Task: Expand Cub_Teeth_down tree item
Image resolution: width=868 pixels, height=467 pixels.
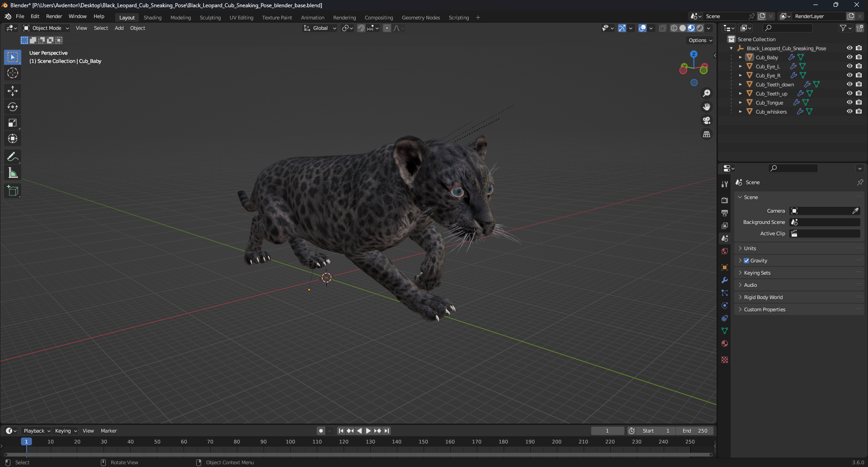Action: 740,85
